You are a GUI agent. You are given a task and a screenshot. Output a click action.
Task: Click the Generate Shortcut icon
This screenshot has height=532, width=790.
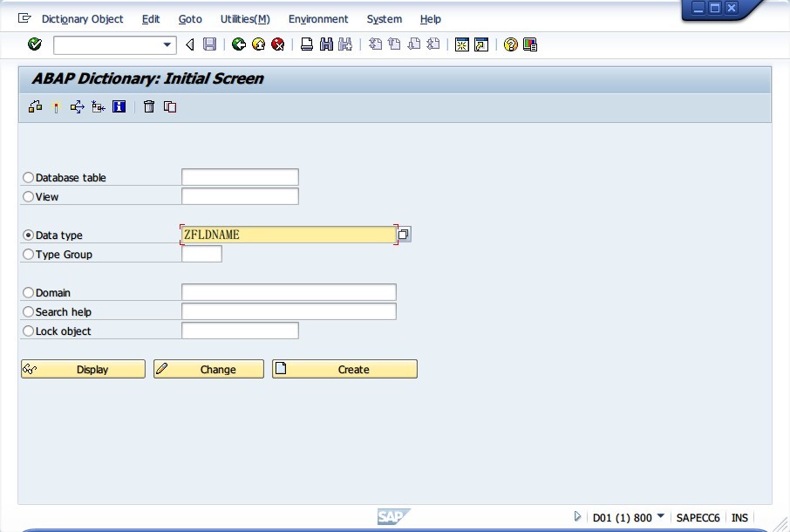tap(481, 44)
